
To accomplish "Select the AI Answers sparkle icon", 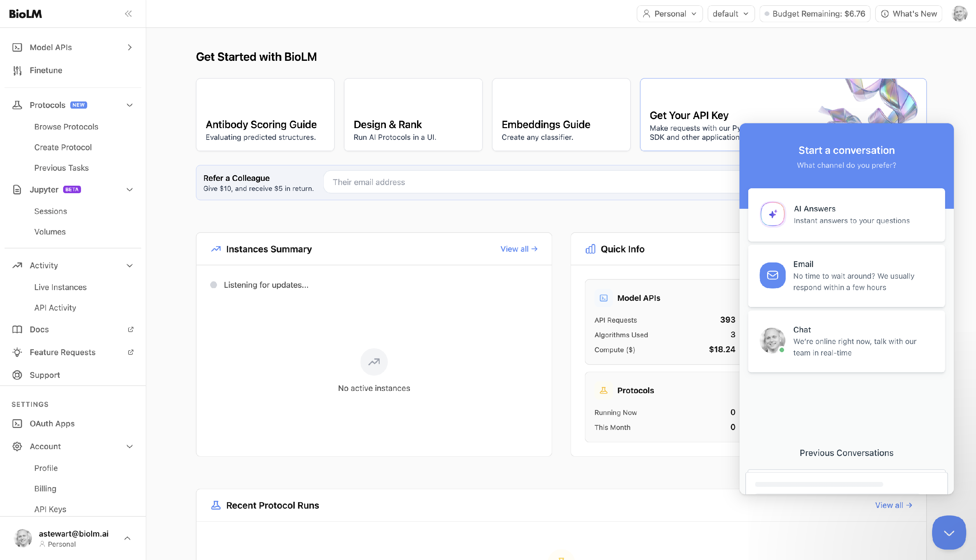I will (772, 214).
